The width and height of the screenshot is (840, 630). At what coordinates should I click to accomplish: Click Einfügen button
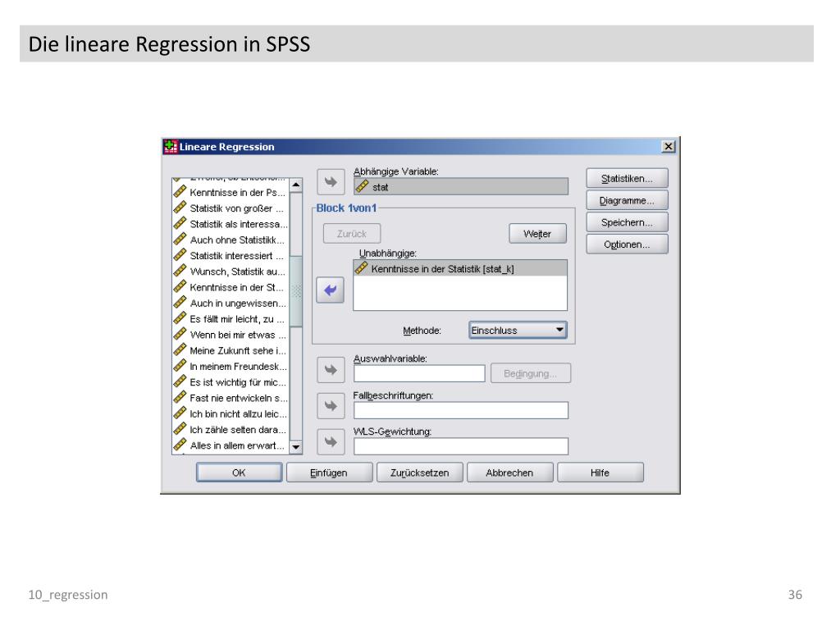pyautogui.click(x=329, y=472)
